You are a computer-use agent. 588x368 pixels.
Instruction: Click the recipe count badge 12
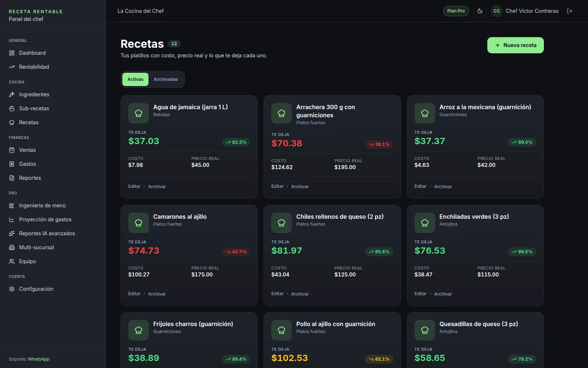click(x=174, y=44)
